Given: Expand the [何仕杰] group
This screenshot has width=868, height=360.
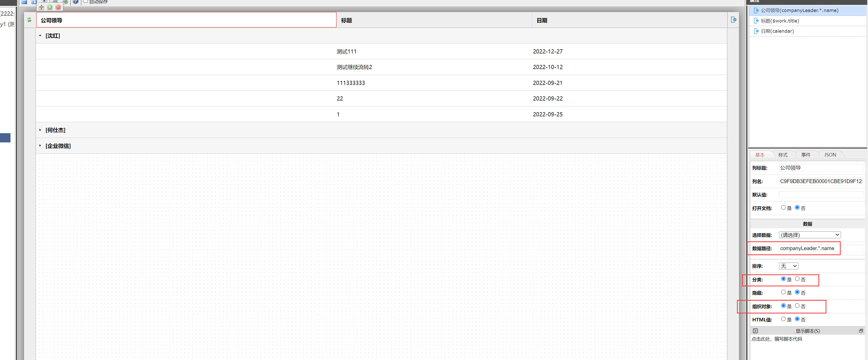Looking at the screenshot, I should tap(40, 130).
